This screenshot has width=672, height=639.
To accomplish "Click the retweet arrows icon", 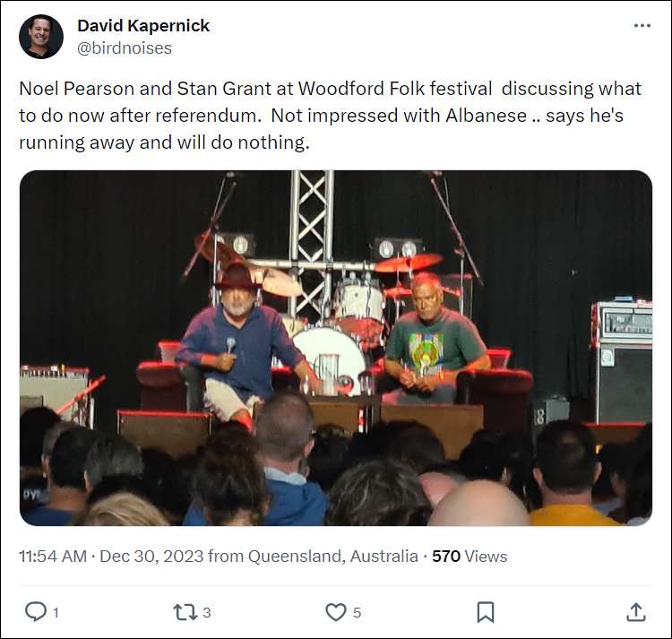I will click(185, 612).
